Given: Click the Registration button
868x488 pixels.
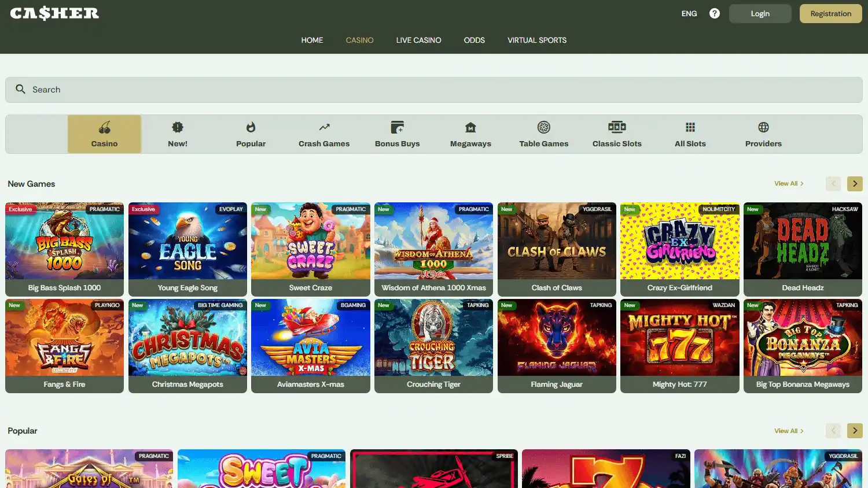Looking at the screenshot, I should pos(830,13).
